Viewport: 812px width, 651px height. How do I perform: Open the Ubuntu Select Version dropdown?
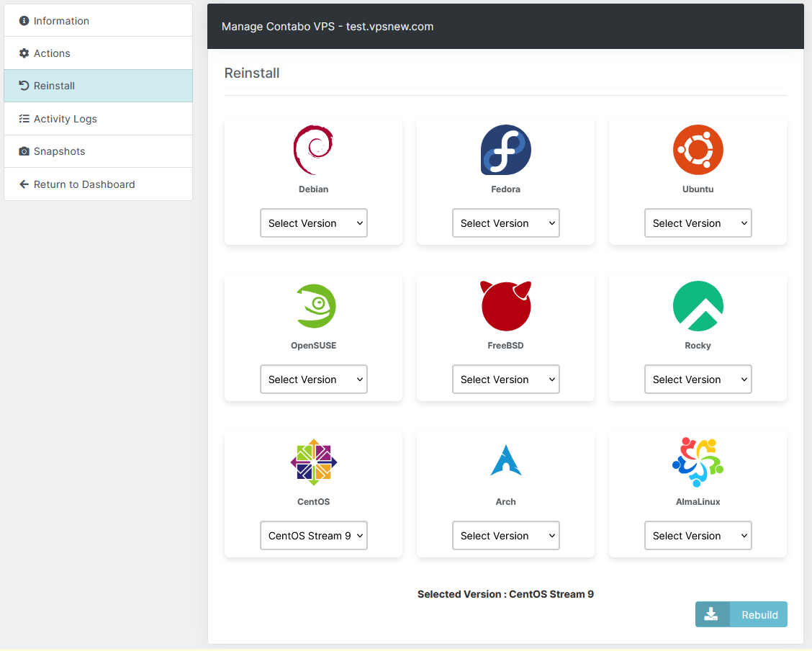698,223
